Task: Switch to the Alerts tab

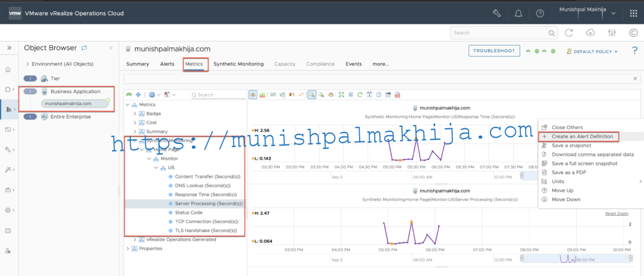Action: (167, 64)
